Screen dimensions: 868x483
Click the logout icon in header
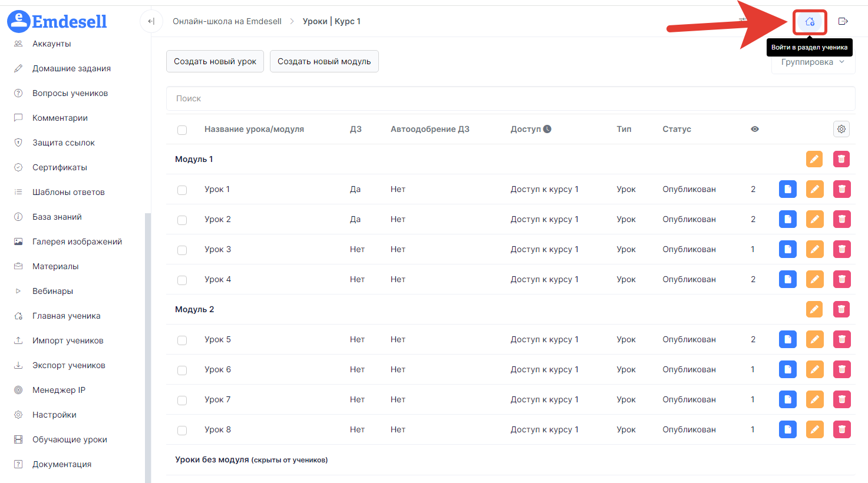[843, 22]
